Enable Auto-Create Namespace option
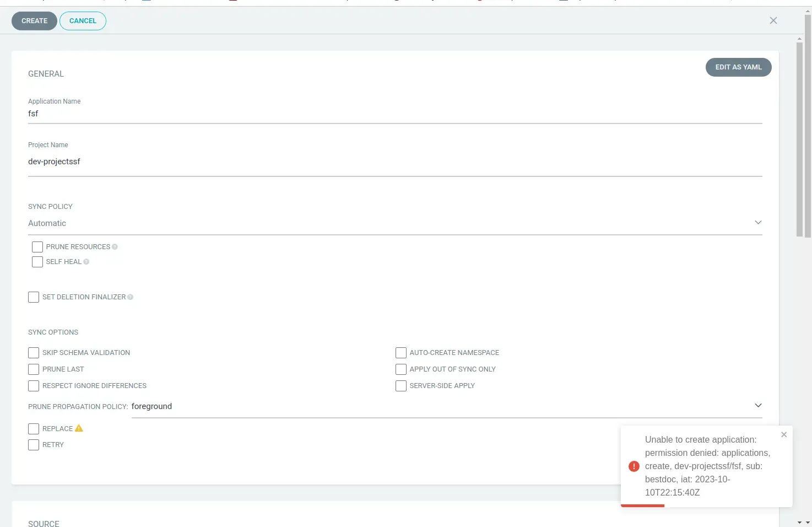This screenshot has width=812, height=527. [x=401, y=353]
